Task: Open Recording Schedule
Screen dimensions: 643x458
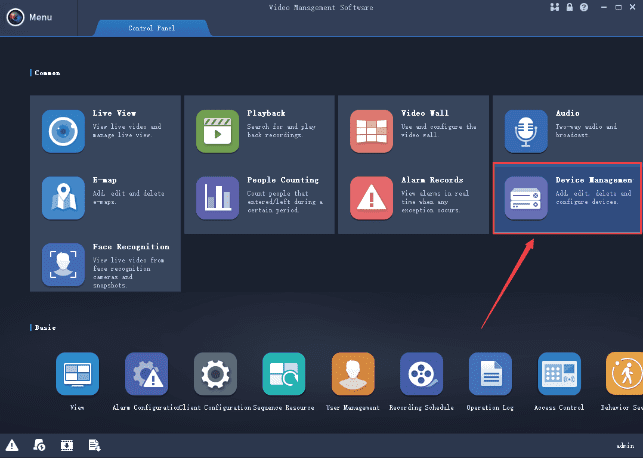Action: [x=422, y=374]
